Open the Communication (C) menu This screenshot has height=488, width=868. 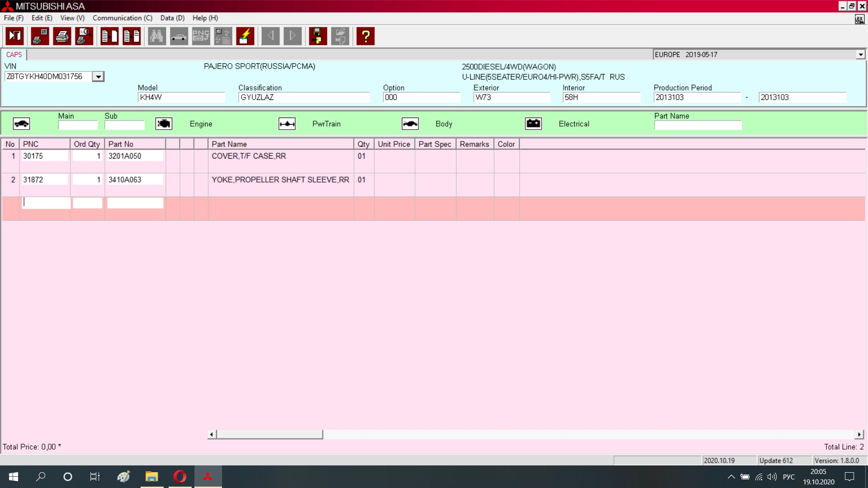(x=122, y=18)
